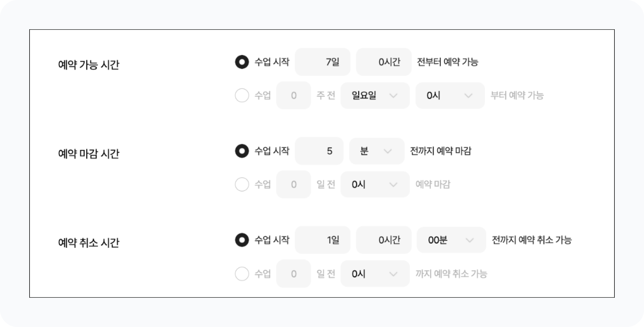Click the '0' field in 예약 취소 '일 전' row
Viewport: 644px width, 327px height.
point(294,274)
